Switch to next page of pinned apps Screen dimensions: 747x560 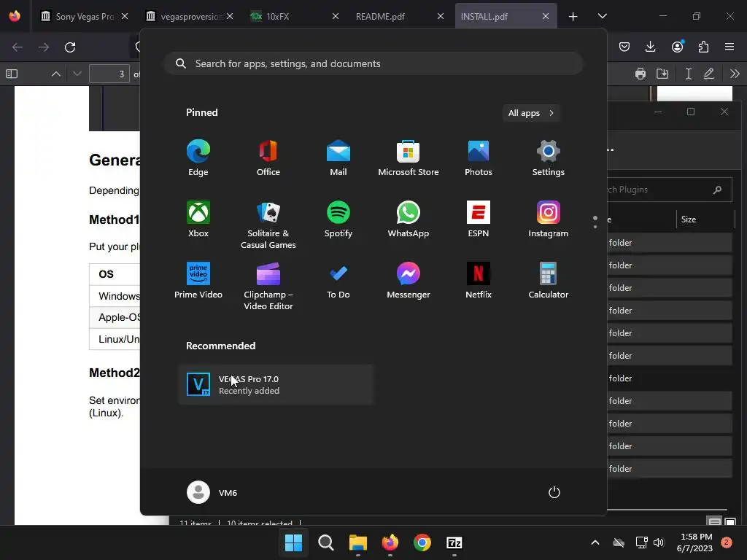[595, 226]
